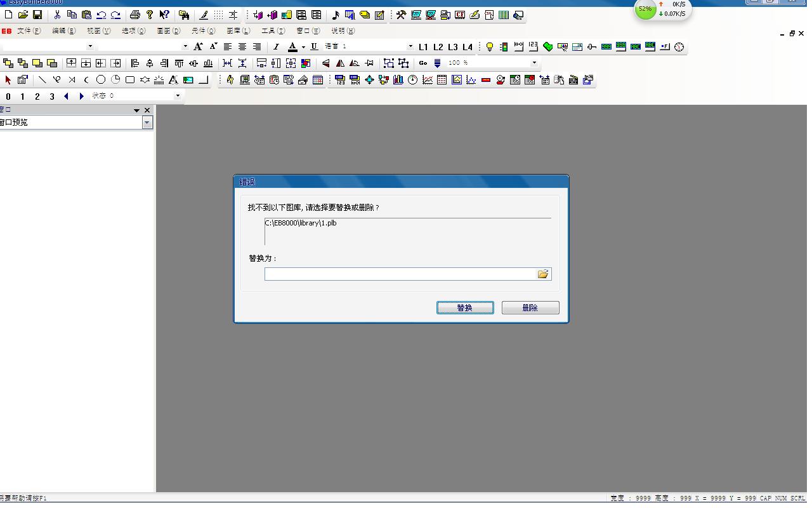Switch to label language L3
Image resolution: width=812 pixels, height=508 pixels.
click(x=452, y=46)
